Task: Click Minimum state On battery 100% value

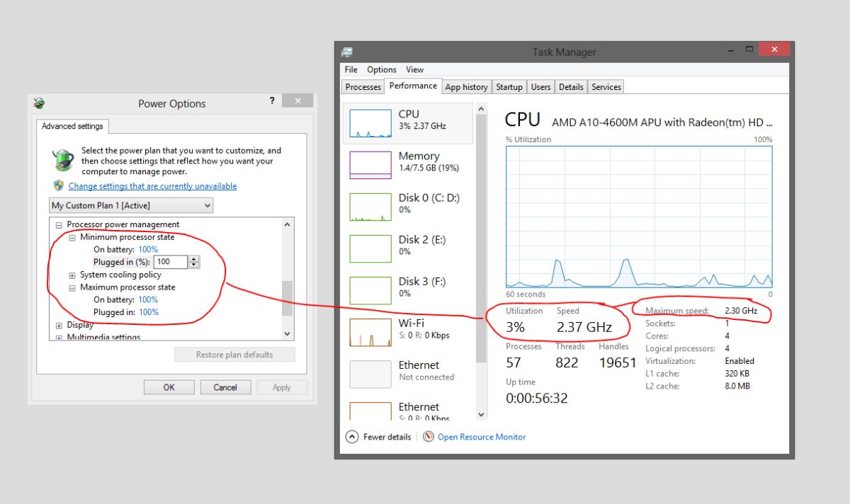Action: coord(148,249)
